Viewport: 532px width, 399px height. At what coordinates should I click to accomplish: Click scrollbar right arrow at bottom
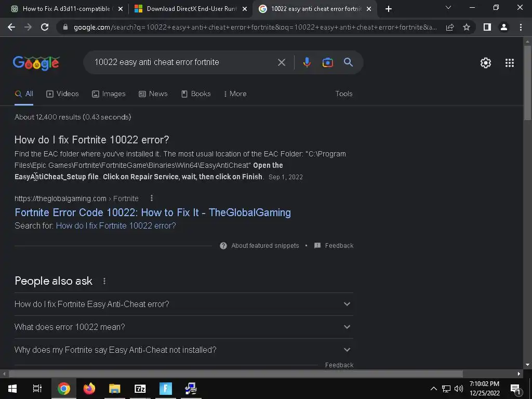coord(519,374)
